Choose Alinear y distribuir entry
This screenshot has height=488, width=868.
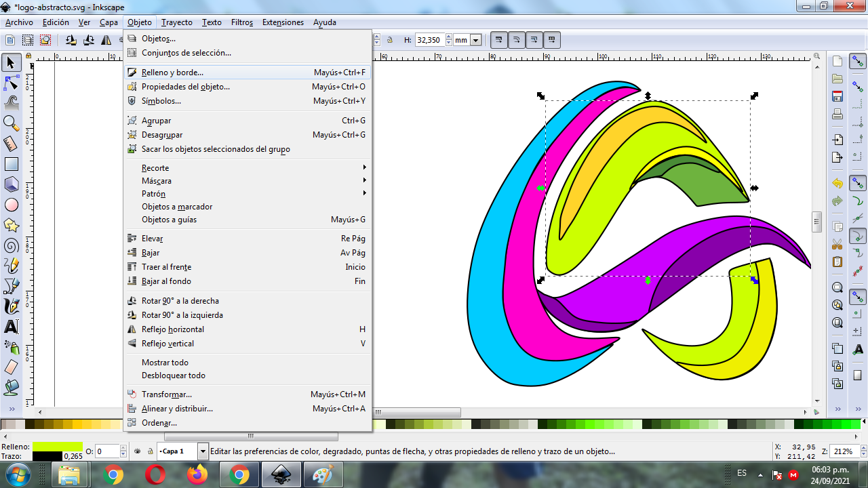coord(247,409)
